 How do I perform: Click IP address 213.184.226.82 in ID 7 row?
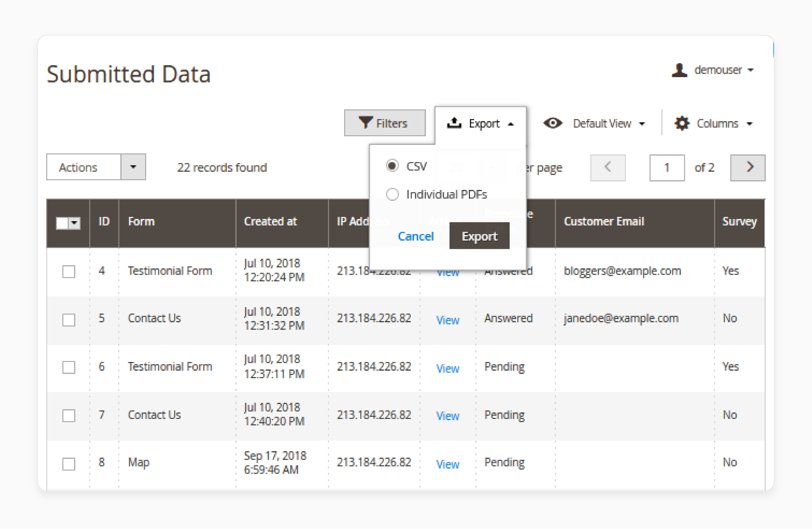click(374, 415)
